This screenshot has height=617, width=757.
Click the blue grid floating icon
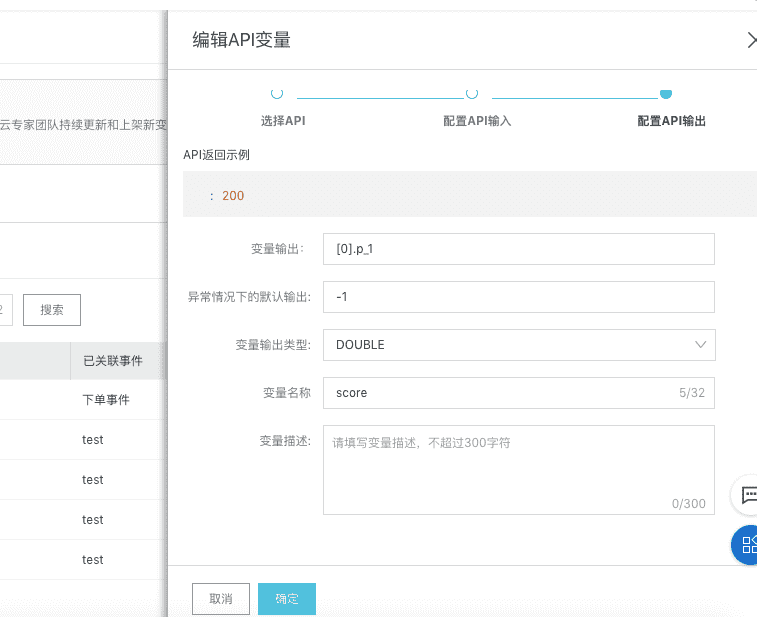pyautogui.click(x=747, y=545)
